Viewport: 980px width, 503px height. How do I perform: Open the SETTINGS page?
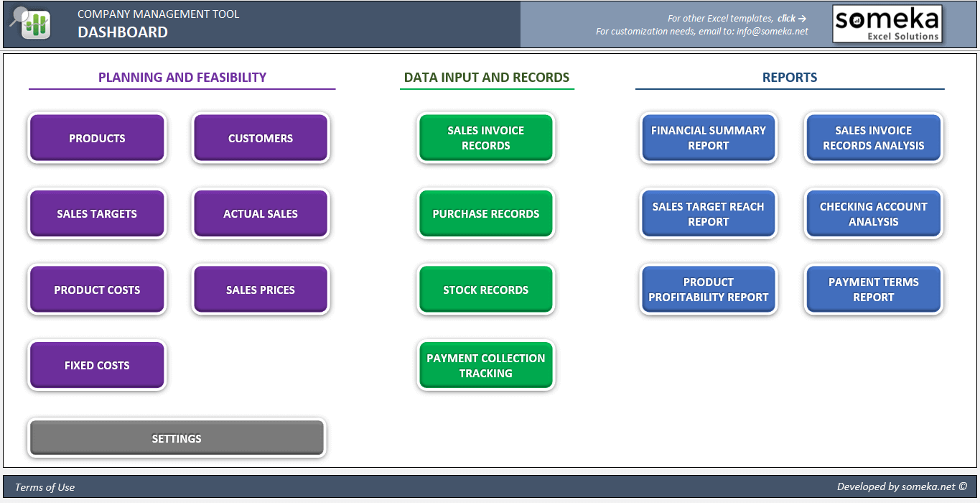click(x=176, y=438)
